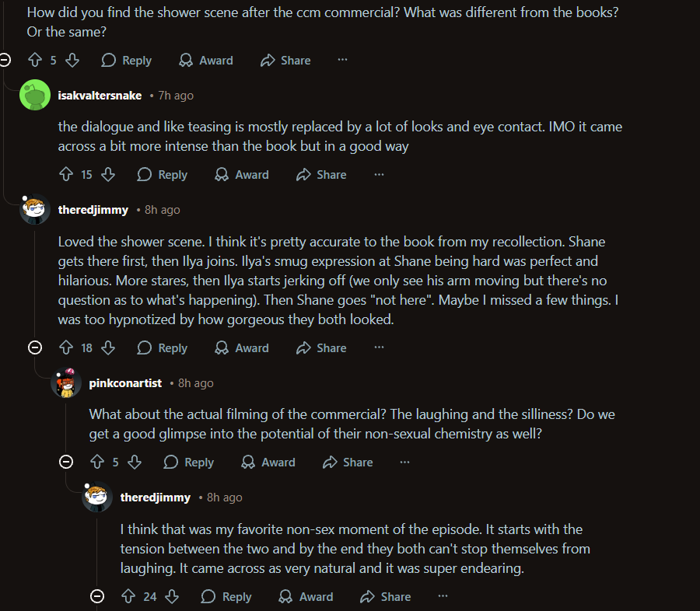Open the pinkconartist username link
Image resolution: width=700 pixels, height=611 pixels.
click(x=125, y=383)
